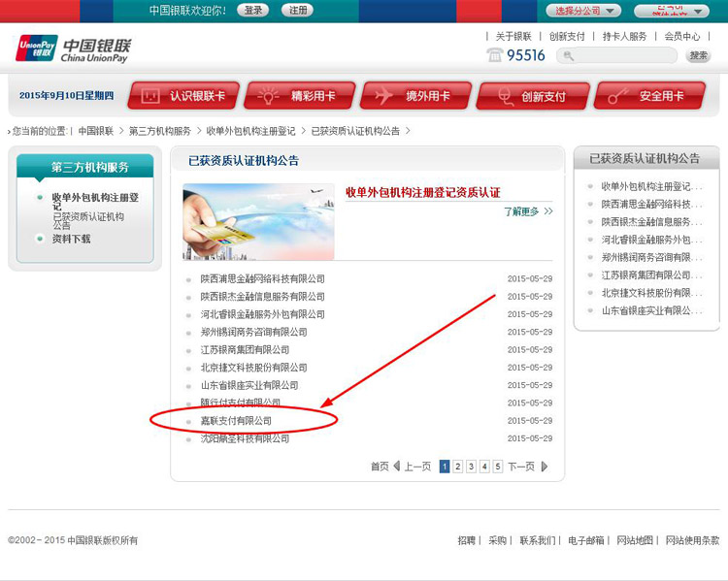Go to page 3
Viewport: 728px width, 581px height.
click(x=471, y=467)
